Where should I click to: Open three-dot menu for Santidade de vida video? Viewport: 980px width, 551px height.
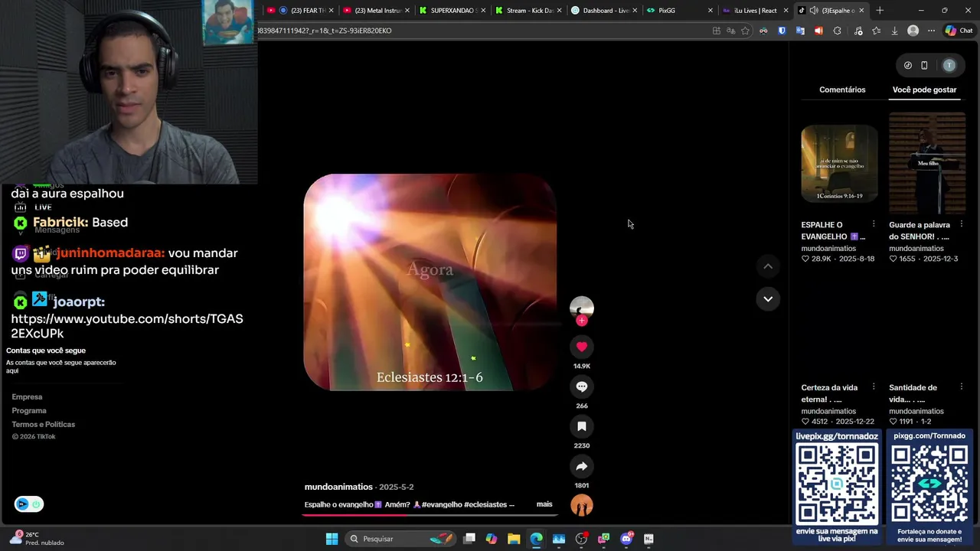(x=962, y=387)
